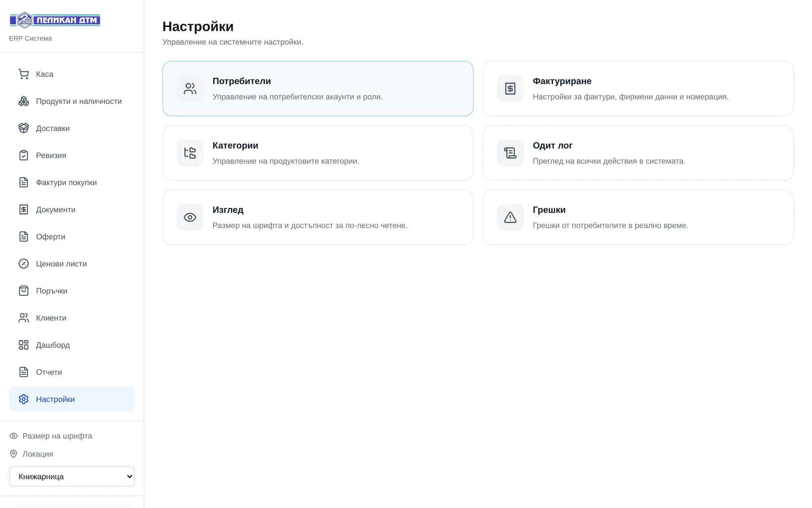Click the scroll icon on Одит лог card
This screenshot has width=812, height=508.
pos(510,153)
